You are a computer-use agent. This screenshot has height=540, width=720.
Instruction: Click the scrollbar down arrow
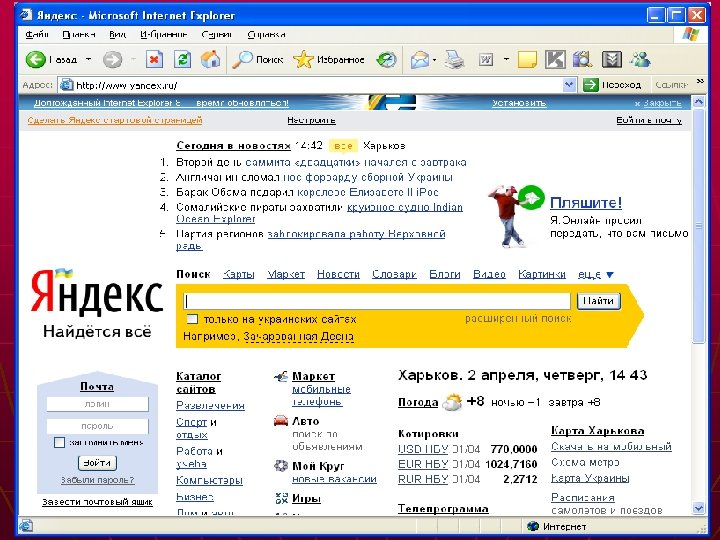pyautogui.click(x=698, y=507)
